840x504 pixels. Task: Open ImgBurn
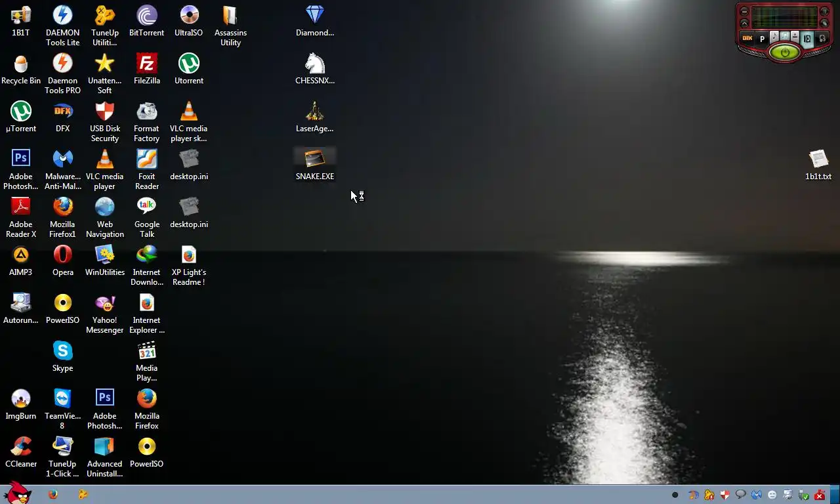[x=21, y=404]
